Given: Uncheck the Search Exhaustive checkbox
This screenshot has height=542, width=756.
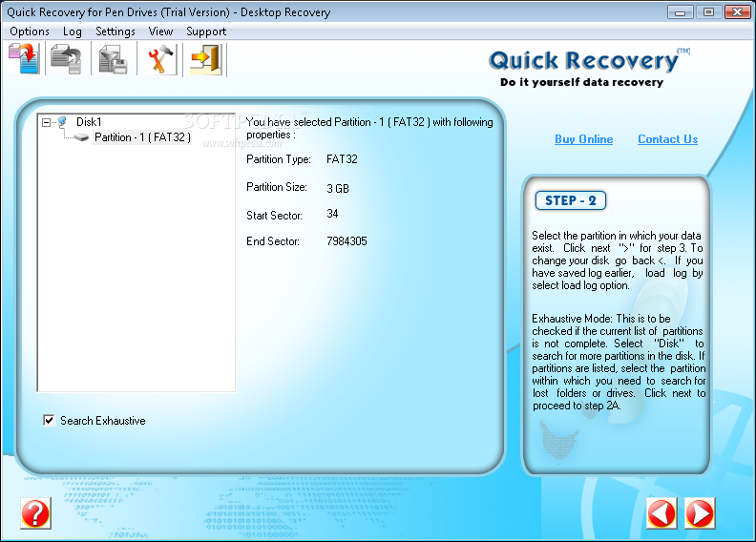Looking at the screenshot, I should tap(49, 420).
